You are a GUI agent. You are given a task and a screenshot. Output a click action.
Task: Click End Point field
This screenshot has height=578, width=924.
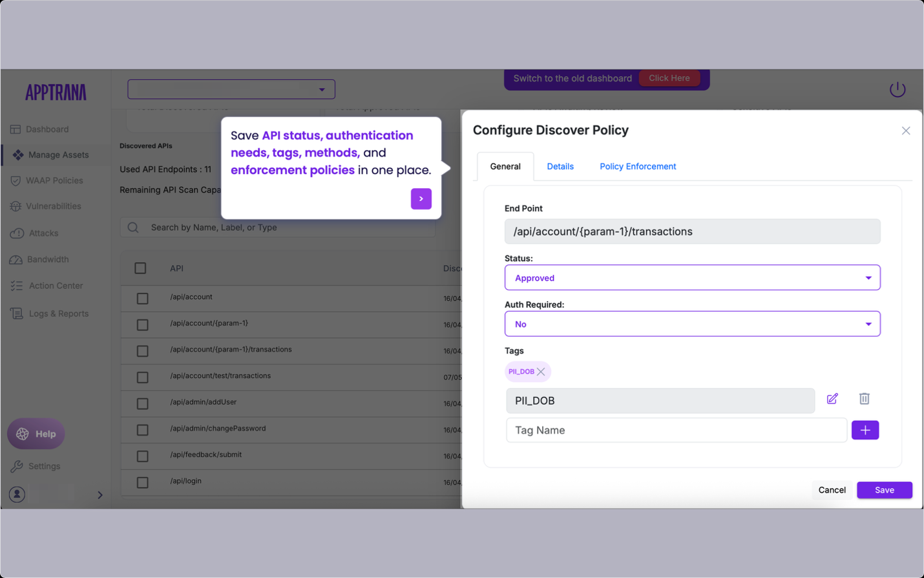pyautogui.click(x=692, y=231)
